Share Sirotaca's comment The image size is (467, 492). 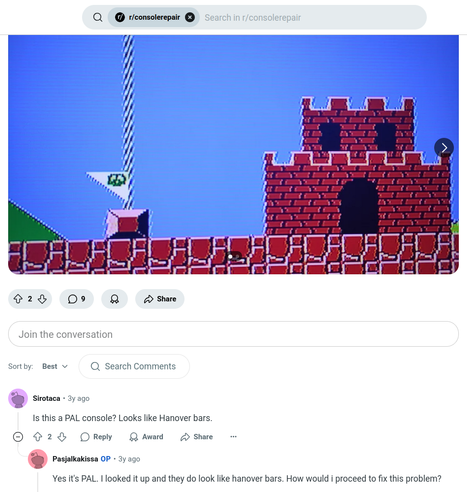coord(197,437)
